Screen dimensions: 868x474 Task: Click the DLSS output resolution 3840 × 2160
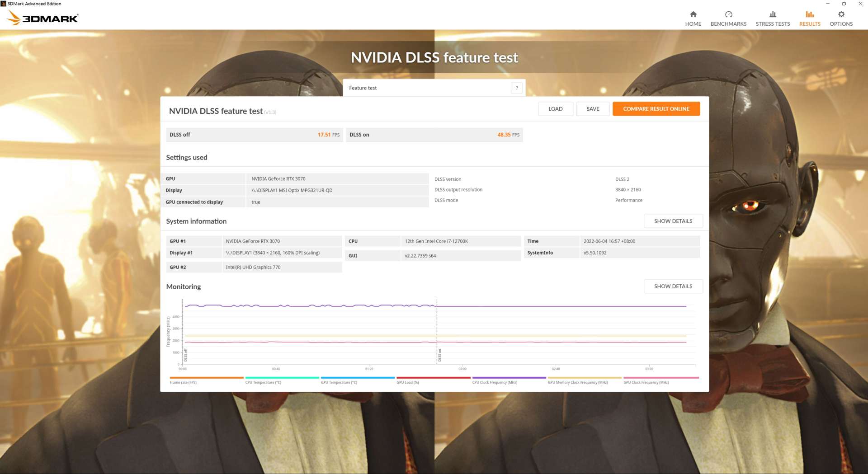point(628,190)
